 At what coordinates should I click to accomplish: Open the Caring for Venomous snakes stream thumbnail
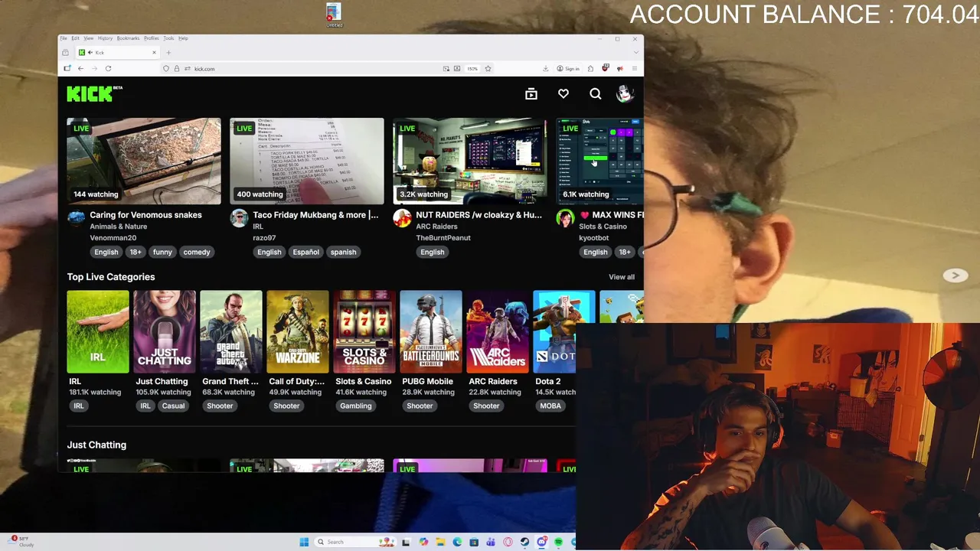pyautogui.click(x=144, y=161)
